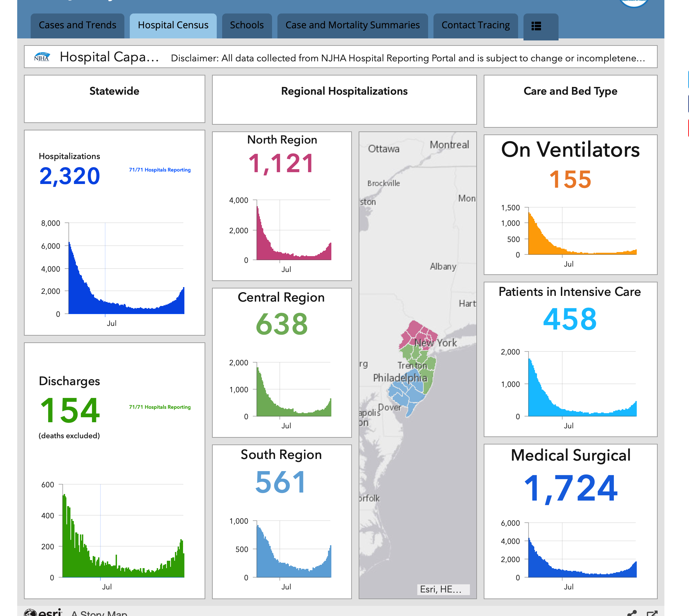Click the Medical Surgical 1,724 value
Screen dimensions: 689x616
point(570,488)
